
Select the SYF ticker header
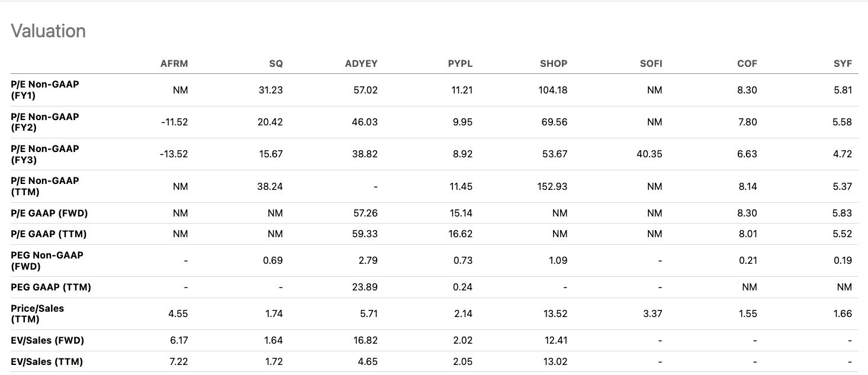pos(843,63)
